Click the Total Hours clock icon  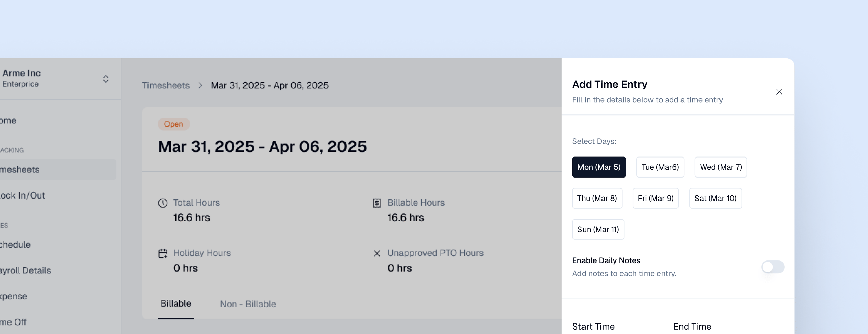coord(163,203)
